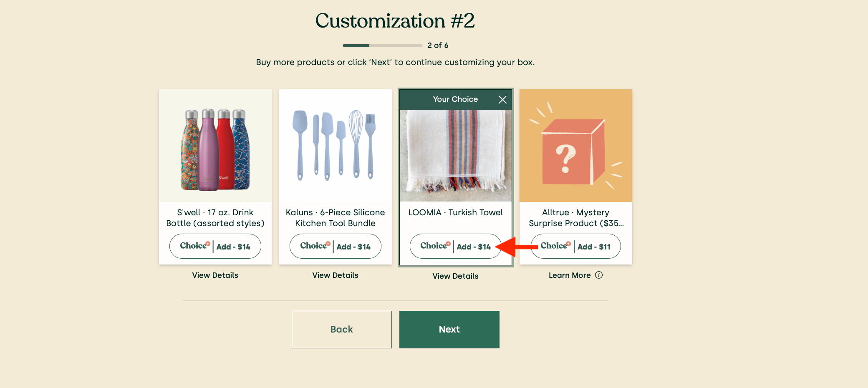Click the 2 of 6 progress bar
868x388 pixels.
[x=382, y=45]
